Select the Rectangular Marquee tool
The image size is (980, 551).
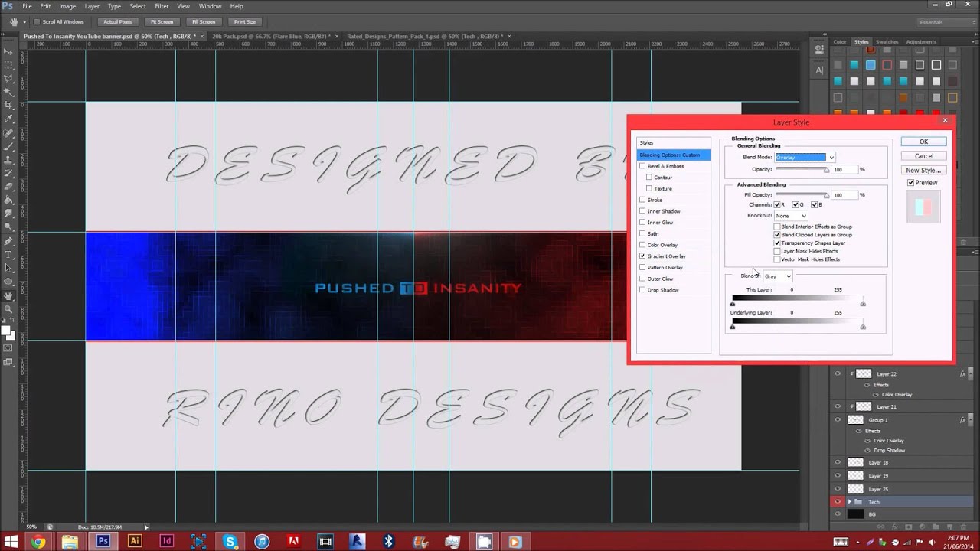(x=8, y=65)
